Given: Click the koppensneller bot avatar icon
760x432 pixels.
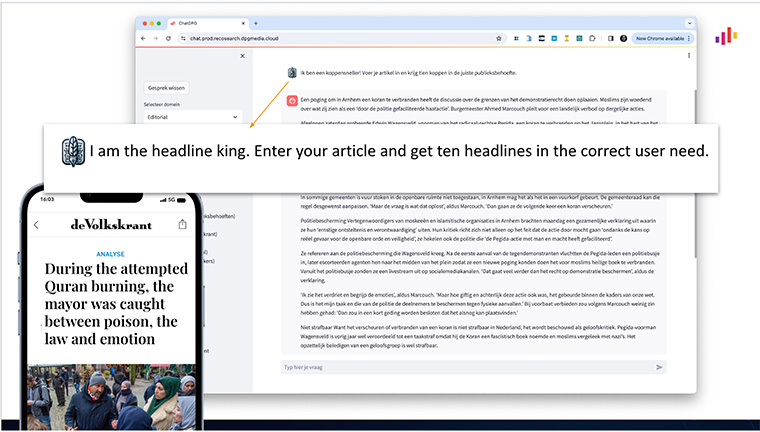Looking at the screenshot, I should point(292,73).
